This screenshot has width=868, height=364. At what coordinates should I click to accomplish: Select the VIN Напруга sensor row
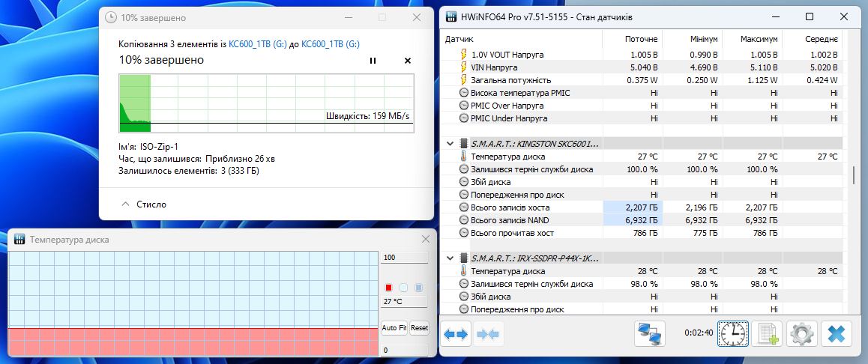(643, 67)
